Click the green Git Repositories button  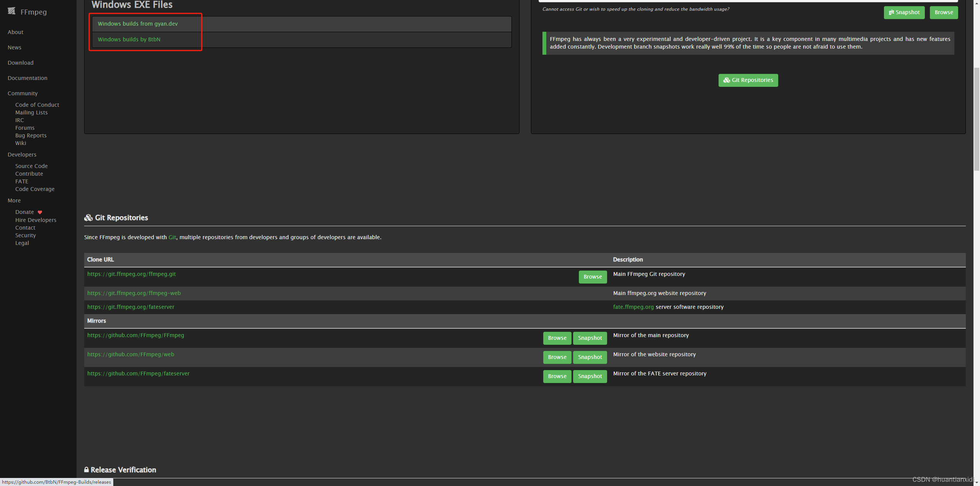pyautogui.click(x=748, y=80)
